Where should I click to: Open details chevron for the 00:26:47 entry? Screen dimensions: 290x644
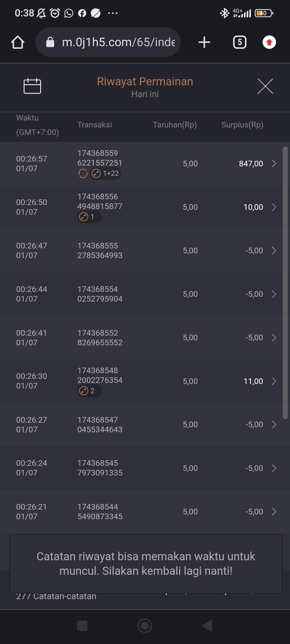pyautogui.click(x=274, y=251)
